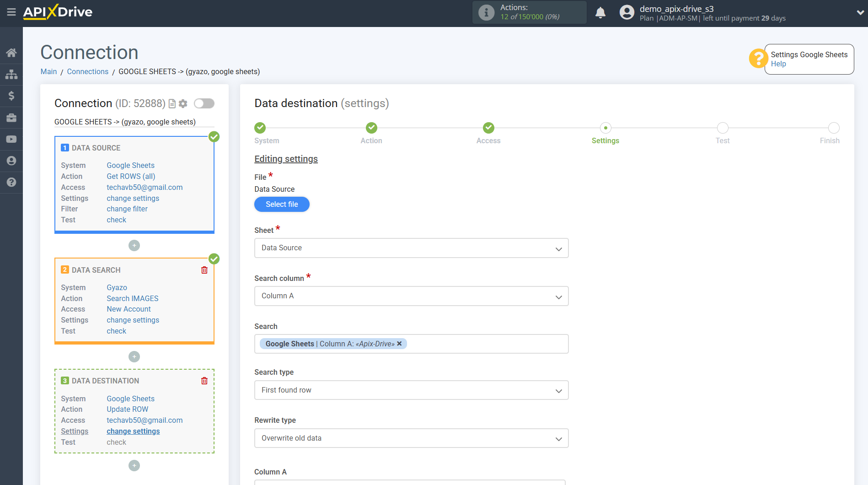
Task: Open the home icon in sidebar
Action: (x=11, y=53)
